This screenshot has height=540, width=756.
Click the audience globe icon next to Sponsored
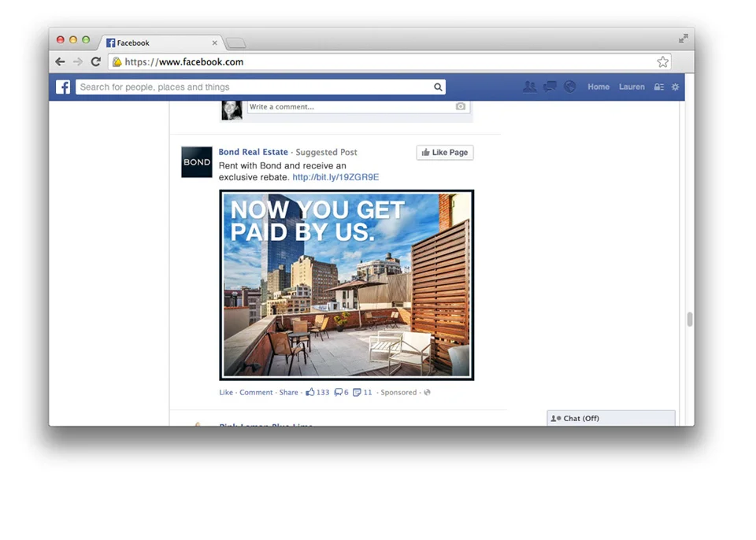(x=427, y=393)
